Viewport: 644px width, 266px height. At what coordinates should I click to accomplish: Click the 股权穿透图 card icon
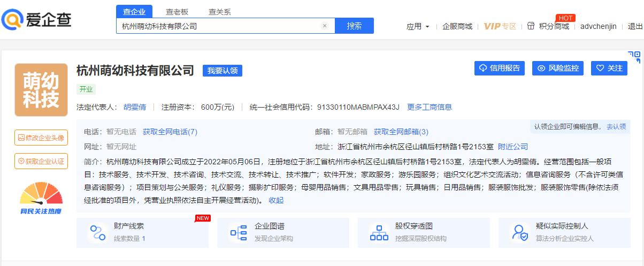coord(379,233)
